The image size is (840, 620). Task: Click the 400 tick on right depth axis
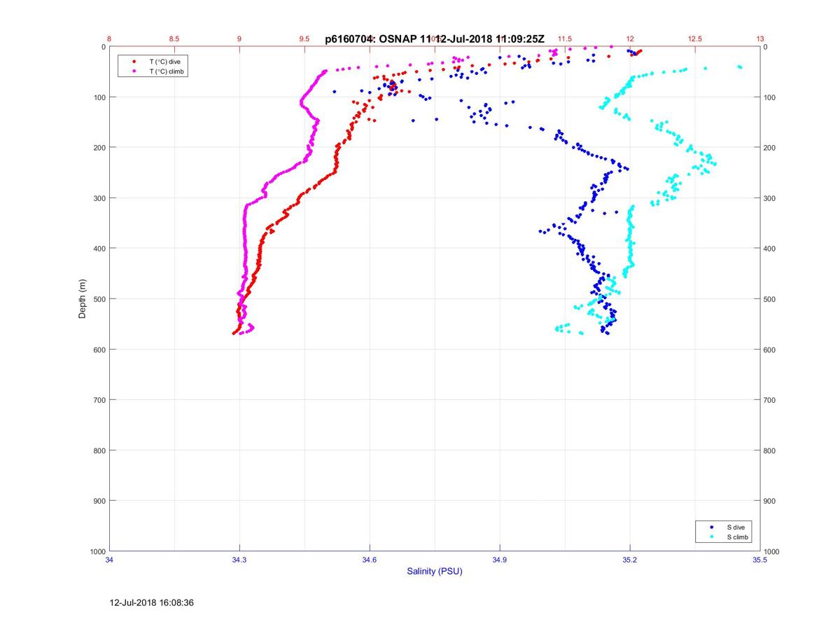[769, 249]
